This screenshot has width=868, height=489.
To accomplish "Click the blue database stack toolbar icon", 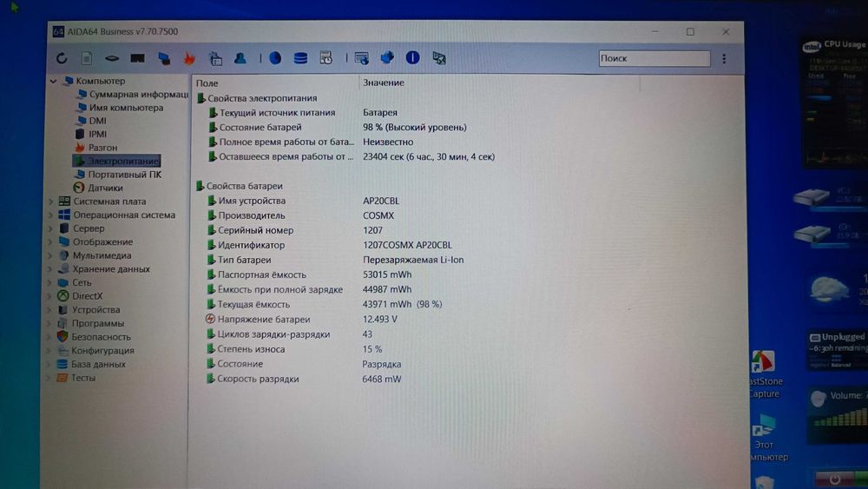I will [300, 58].
